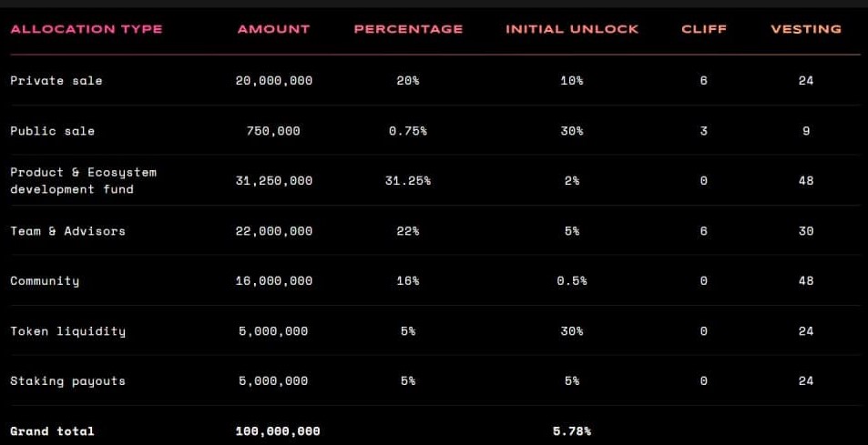The image size is (868, 445).
Task: Click the ALLOCATION TYPE column header
Action: click(x=87, y=29)
